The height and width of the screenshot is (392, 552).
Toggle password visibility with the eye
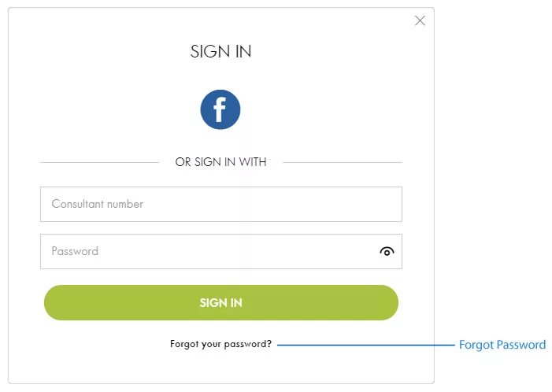(387, 252)
